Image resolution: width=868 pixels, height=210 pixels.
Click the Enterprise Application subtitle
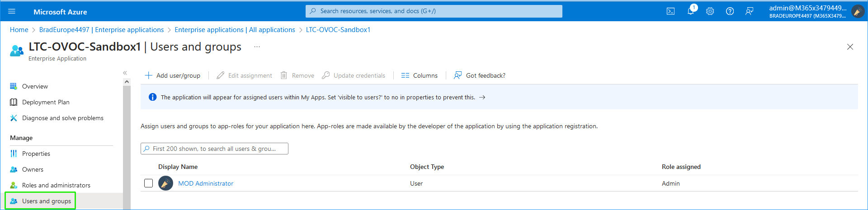click(57, 59)
